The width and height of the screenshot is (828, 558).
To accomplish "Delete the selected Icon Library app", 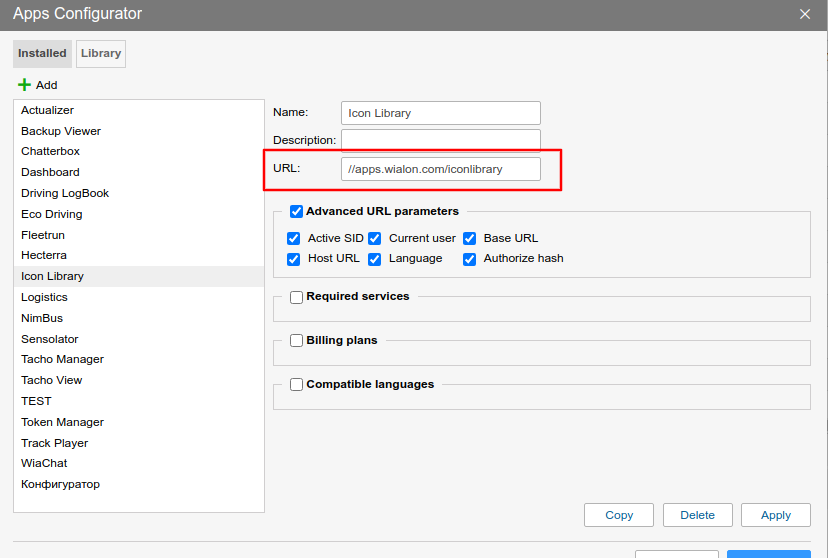I will pos(697,515).
